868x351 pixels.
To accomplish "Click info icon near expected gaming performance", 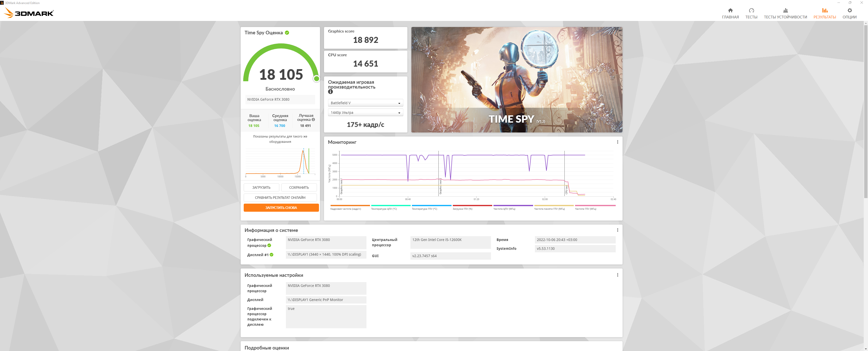I will tap(330, 92).
